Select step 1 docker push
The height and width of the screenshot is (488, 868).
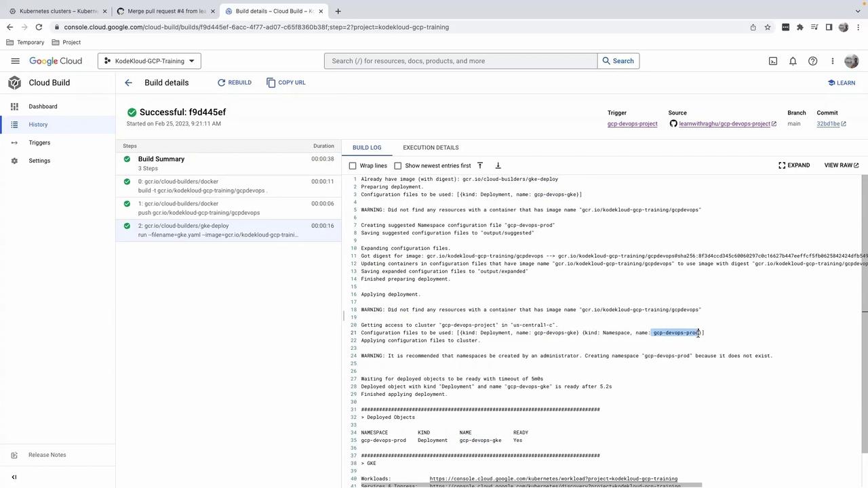229,208
